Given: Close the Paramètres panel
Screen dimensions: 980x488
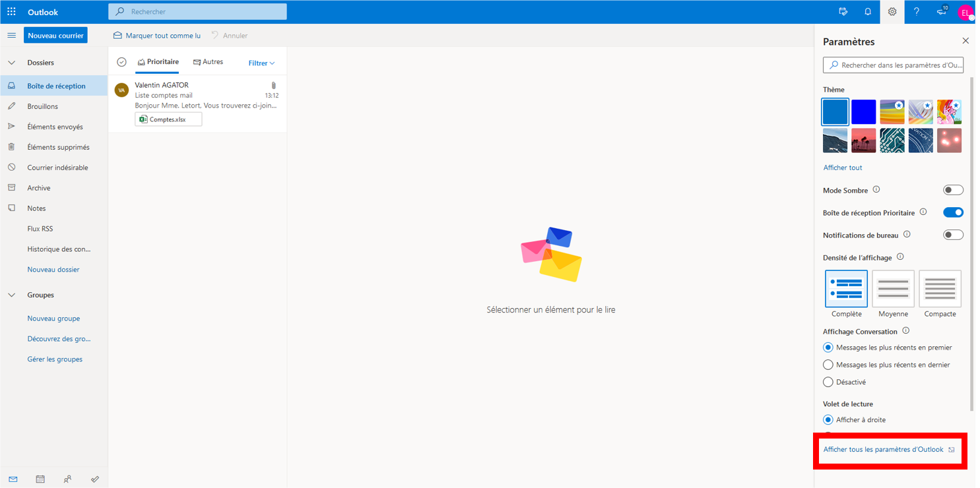Looking at the screenshot, I should coord(965,41).
